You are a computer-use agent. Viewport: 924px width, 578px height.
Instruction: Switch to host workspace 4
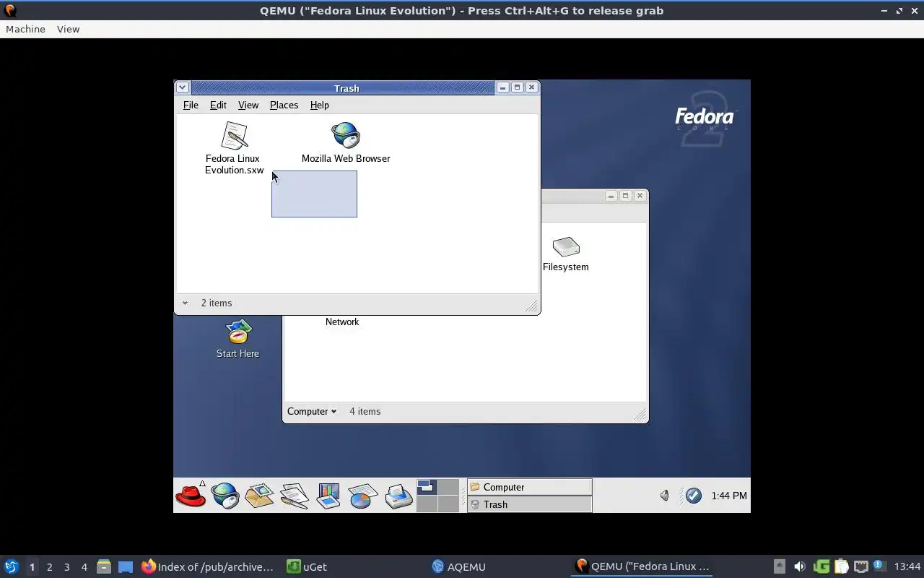84,567
